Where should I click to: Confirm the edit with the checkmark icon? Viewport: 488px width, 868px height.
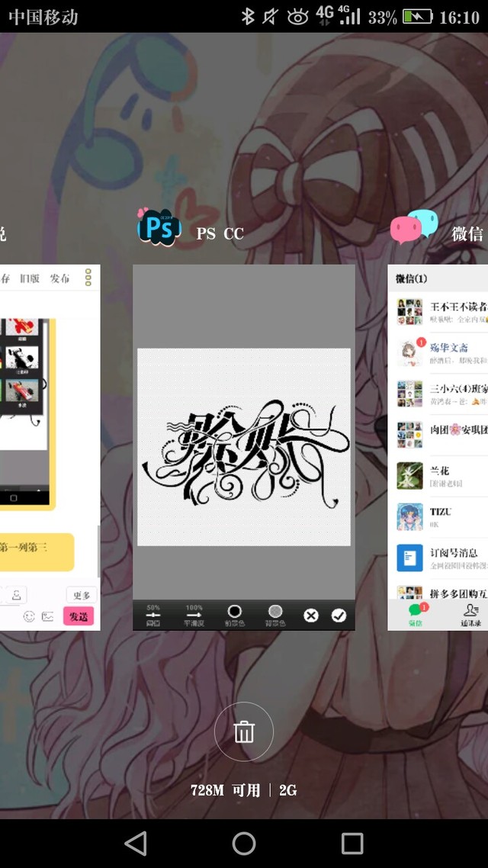(x=339, y=615)
